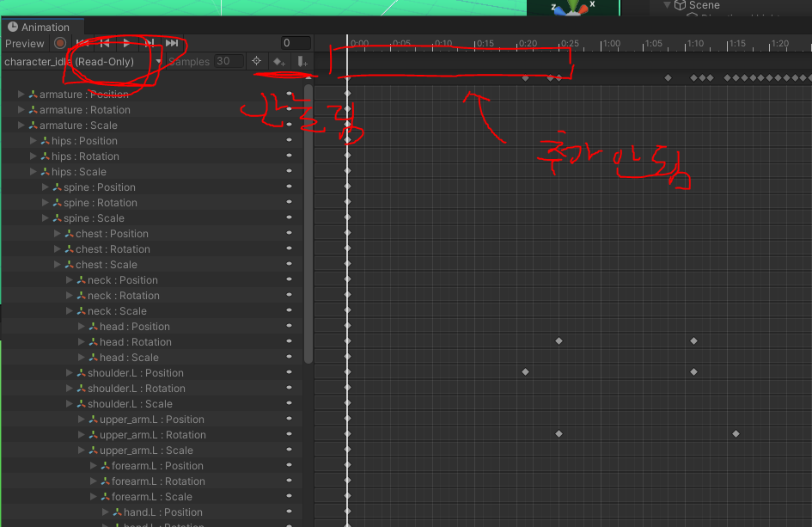Screen dimensions: 812x527
Task: Open key options for spine : Position
Action: (289, 187)
